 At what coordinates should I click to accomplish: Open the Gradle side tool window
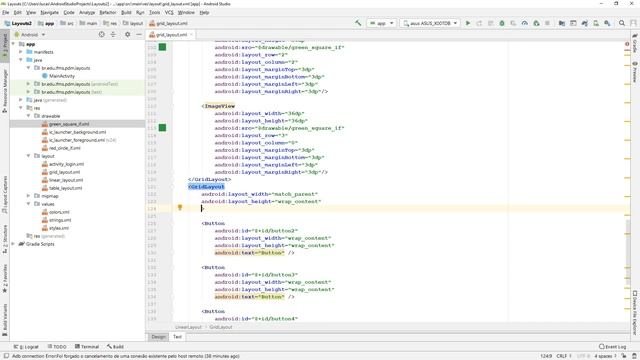tap(635, 44)
